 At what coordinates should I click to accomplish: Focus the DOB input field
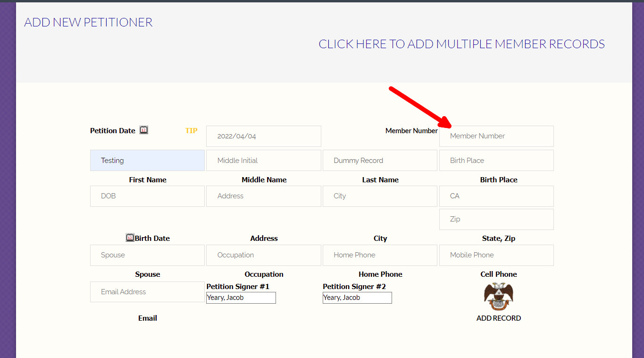pos(147,196)
